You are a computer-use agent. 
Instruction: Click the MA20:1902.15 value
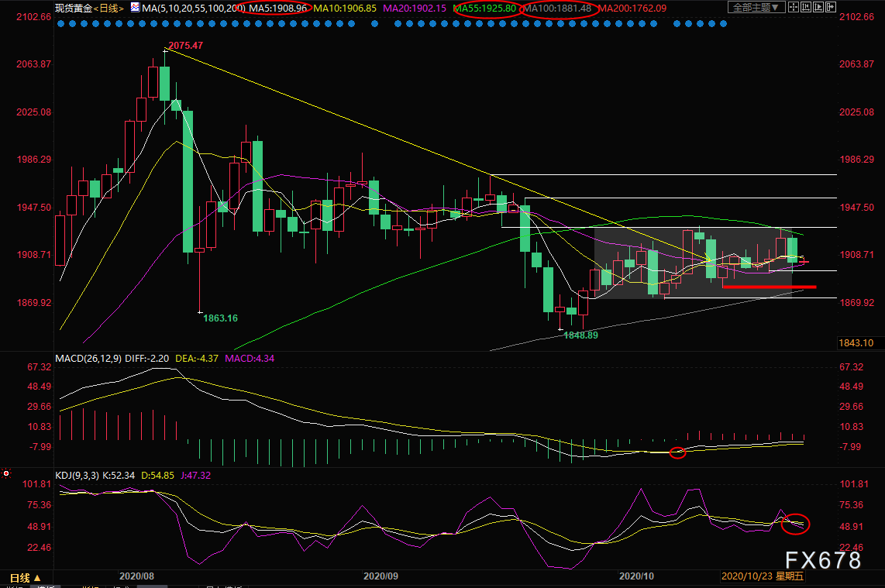[415, 9]
